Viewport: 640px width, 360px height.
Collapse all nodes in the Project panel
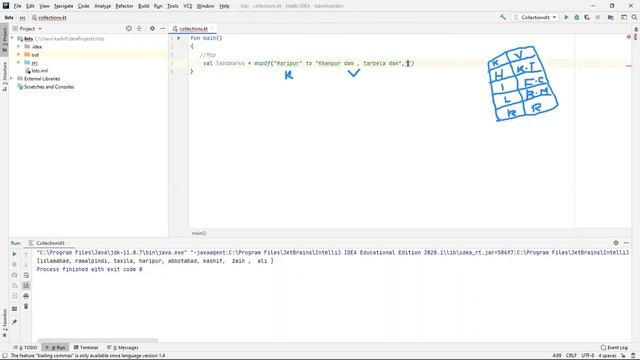point(139,29)
